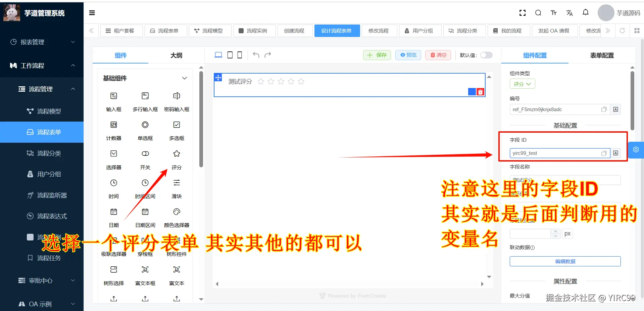
Task: Open the 组件类型 评分 dropdown
Action: tap(522, 84)
